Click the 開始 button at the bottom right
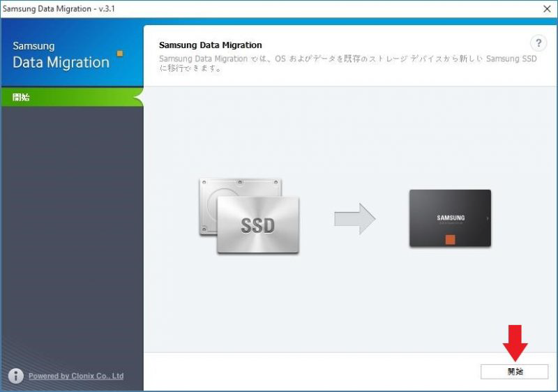 514,371
